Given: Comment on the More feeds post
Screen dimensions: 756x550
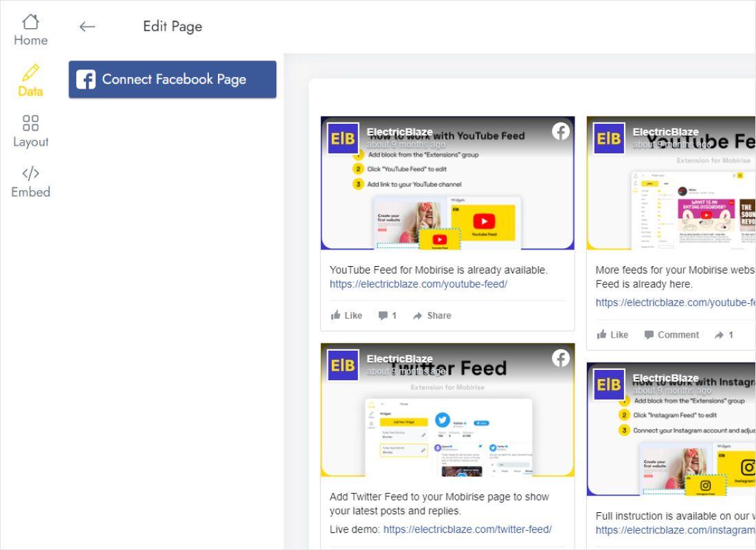Looking at the screenshot, I should click(671, 335).
